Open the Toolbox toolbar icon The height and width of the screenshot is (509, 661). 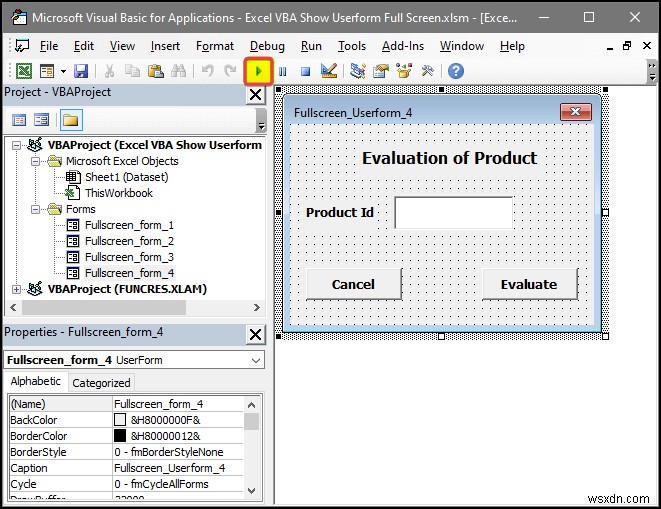coord(427,71)
